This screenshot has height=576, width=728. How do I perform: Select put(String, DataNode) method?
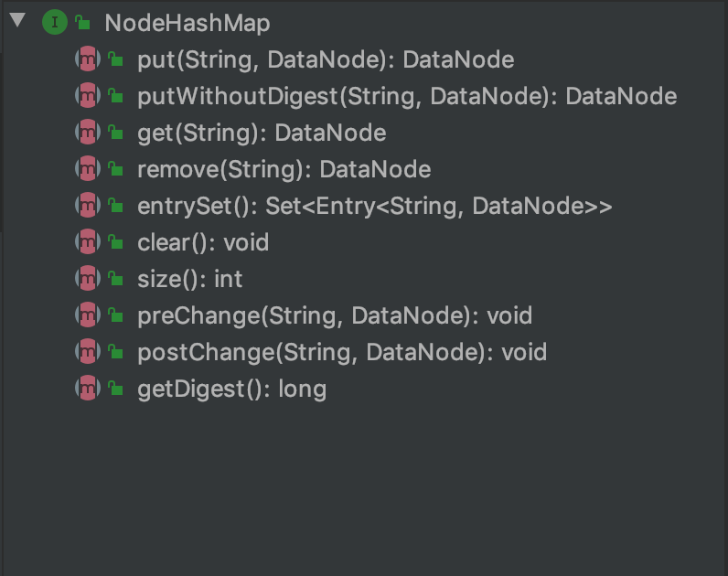[x=325, y=59]
